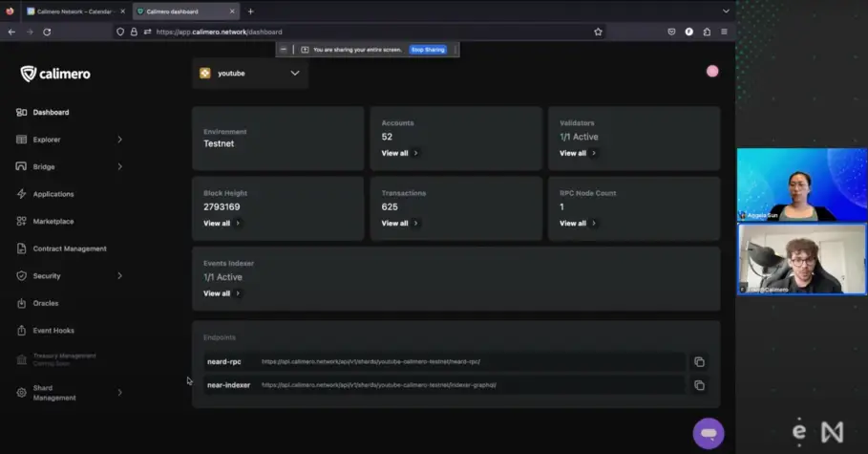The width and height of the screenshot is (868, 454).
Task: Copy the neard-rpc endpoint URL
Action: pos(699,362)
